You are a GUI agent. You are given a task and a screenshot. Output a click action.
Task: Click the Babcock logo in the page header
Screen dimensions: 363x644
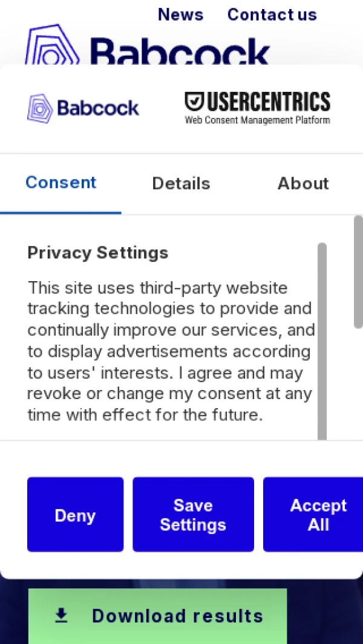[x=145, y=48]
